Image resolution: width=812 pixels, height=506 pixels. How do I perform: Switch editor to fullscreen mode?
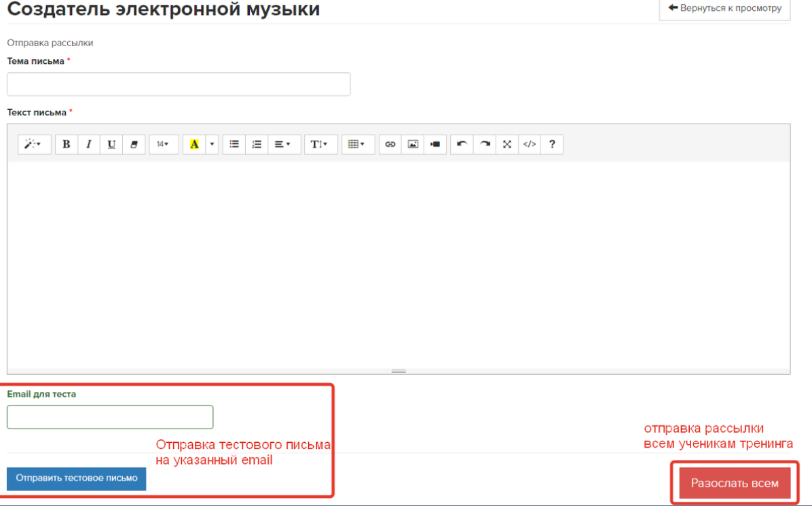507,144
